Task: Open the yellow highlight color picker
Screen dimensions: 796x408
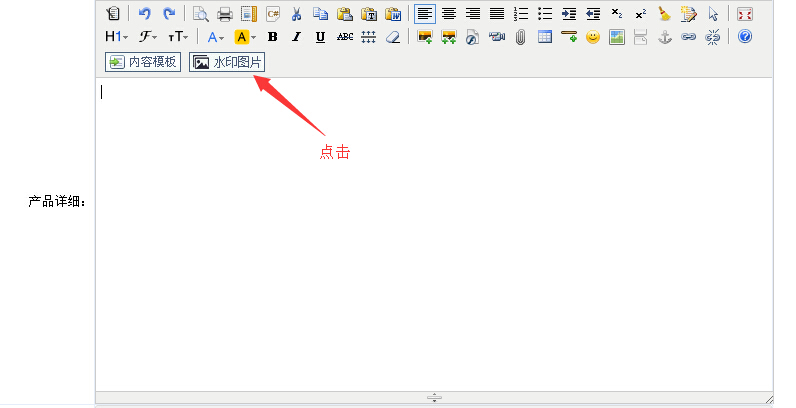Action: point(245,37)
